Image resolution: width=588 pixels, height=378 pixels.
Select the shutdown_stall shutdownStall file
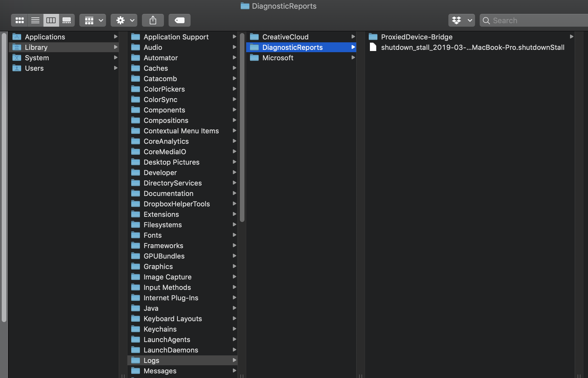coord(472,47)
